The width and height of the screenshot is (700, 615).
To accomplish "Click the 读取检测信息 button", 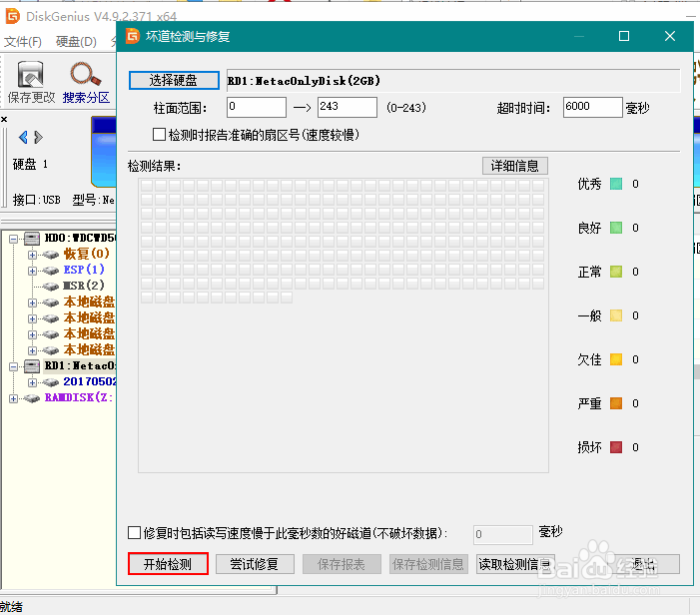I will coord(515,564).
